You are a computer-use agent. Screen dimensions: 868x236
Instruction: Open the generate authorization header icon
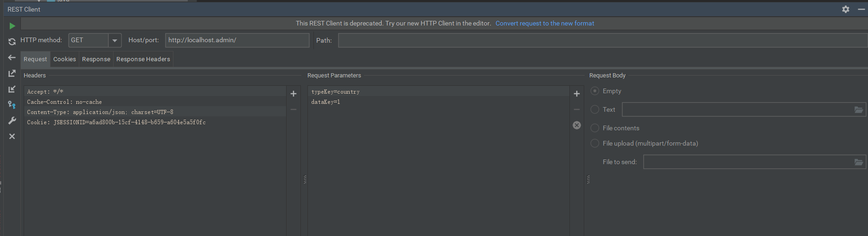coord(12,105)
